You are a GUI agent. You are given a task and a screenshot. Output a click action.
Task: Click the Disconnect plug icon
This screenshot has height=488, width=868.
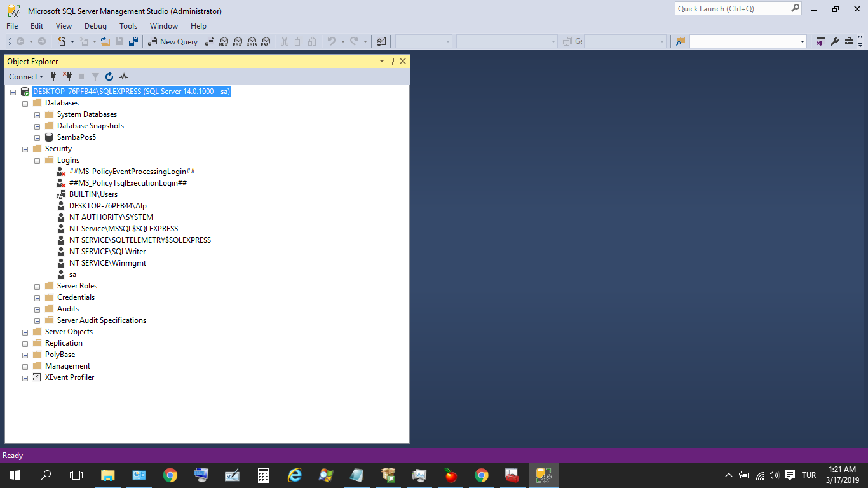click(x=67, y=76)
